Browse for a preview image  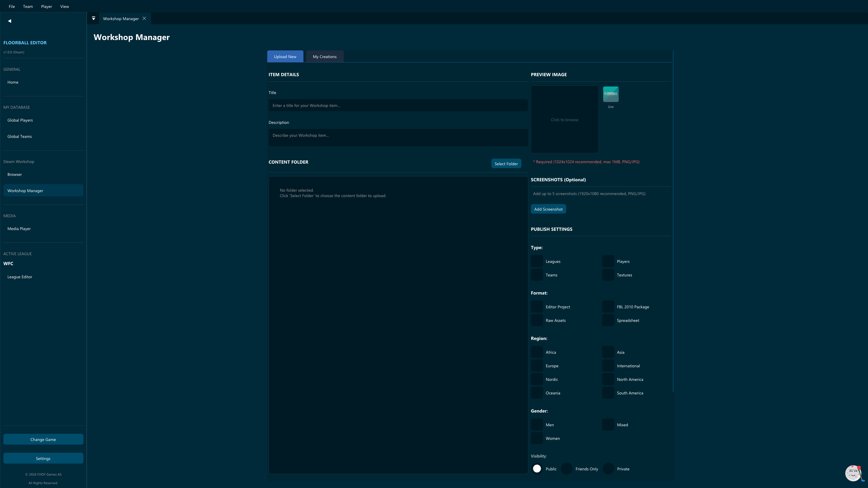564,120
